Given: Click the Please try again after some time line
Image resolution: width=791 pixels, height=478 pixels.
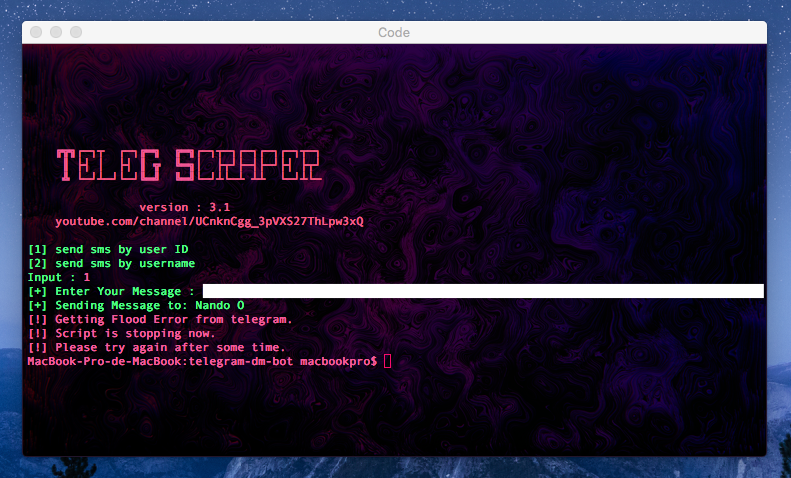Looking at the screenshot, I should point(156,347).
